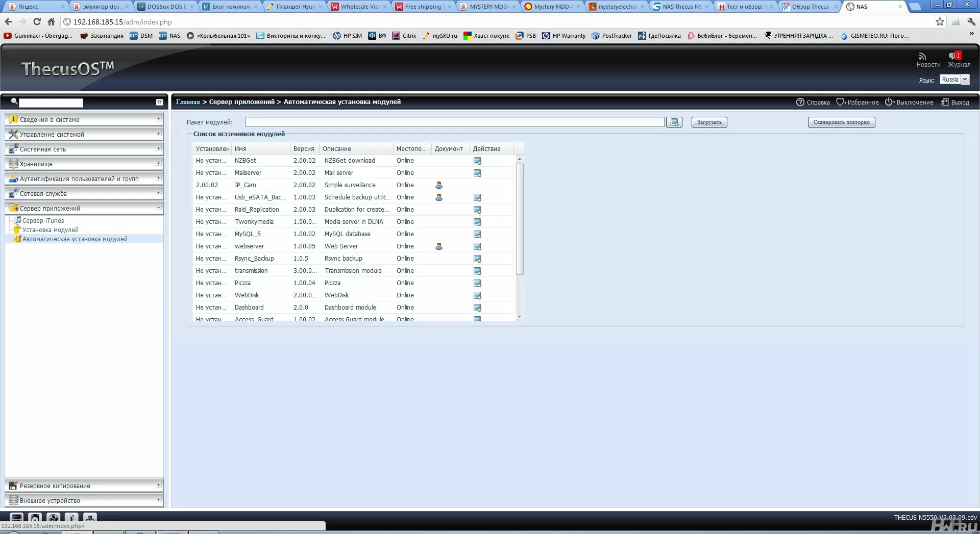The width and height of the screenshot is (980, 534).
Task: Install the Mailserver module via action icon
Action: click(477, 173)
